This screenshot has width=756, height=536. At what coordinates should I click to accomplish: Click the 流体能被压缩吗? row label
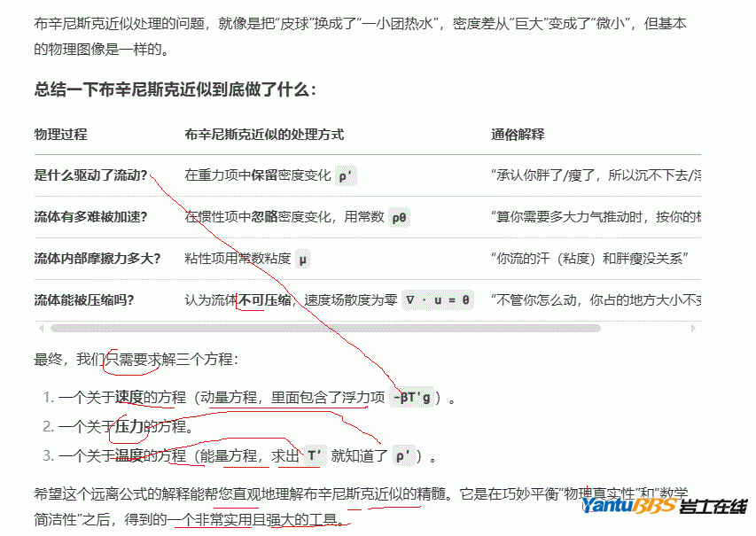85,300
